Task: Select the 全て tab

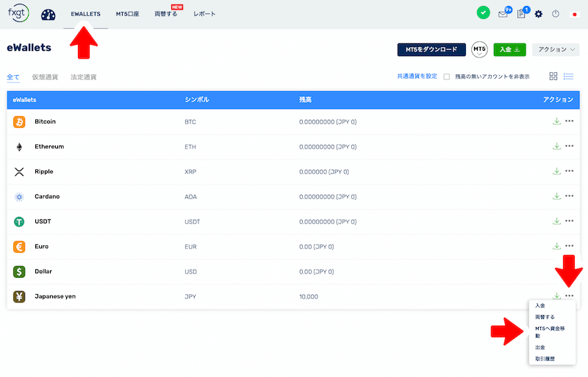Action: tap(13, 77)
